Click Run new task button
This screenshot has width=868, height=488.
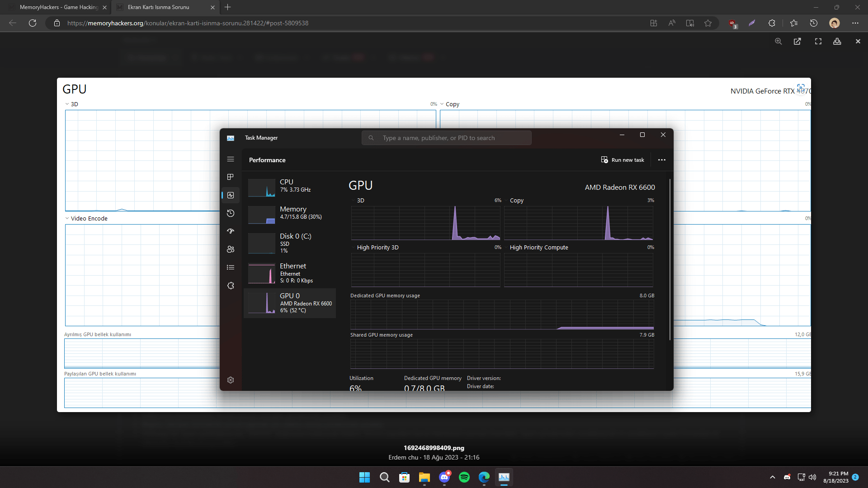[x=623, y=160]
